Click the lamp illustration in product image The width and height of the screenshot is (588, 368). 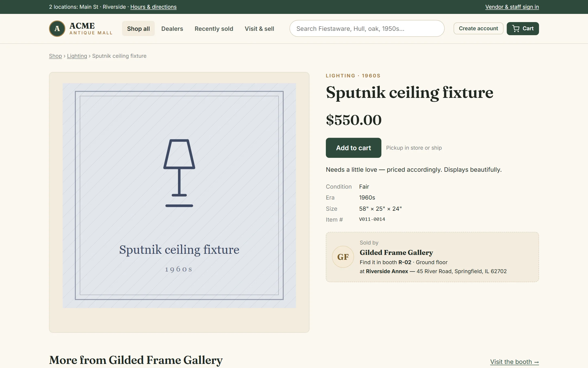(x=179, y=173)
